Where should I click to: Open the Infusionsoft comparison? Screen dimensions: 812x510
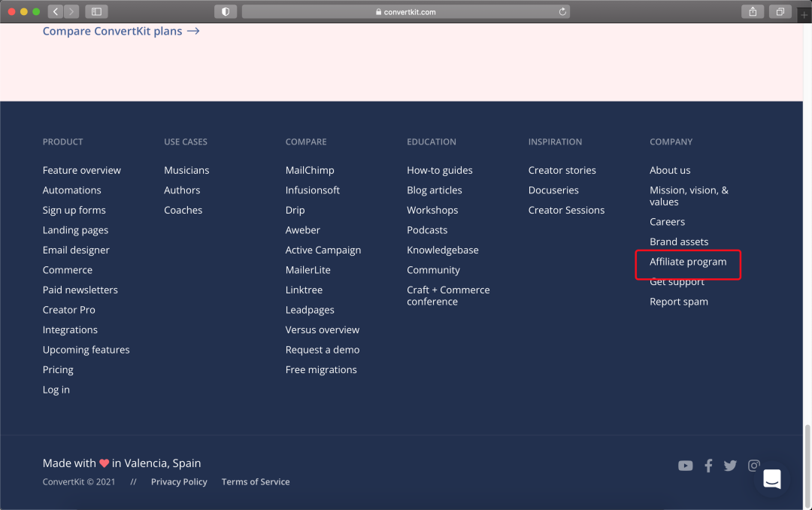point(312,190)
